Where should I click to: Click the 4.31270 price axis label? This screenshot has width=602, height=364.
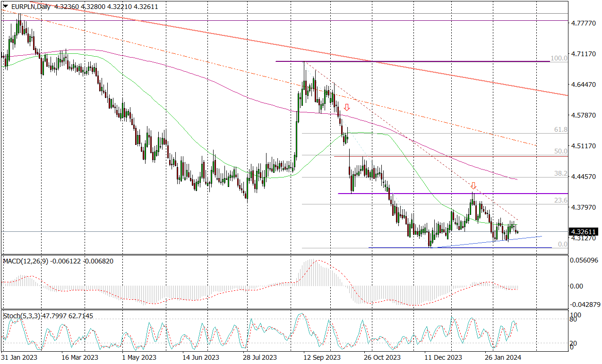pyautogui.click(x=583, y=239)
